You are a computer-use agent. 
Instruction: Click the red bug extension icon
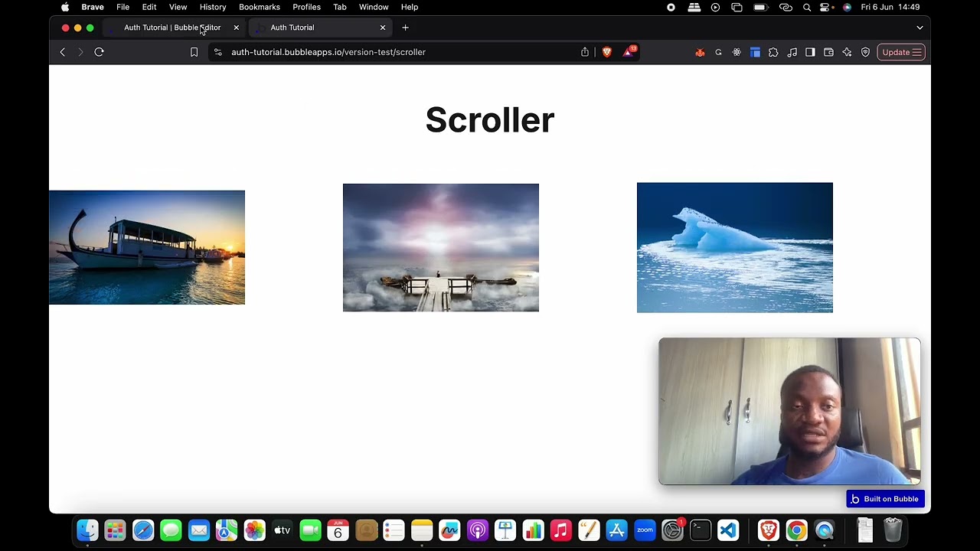pos(700,52)
